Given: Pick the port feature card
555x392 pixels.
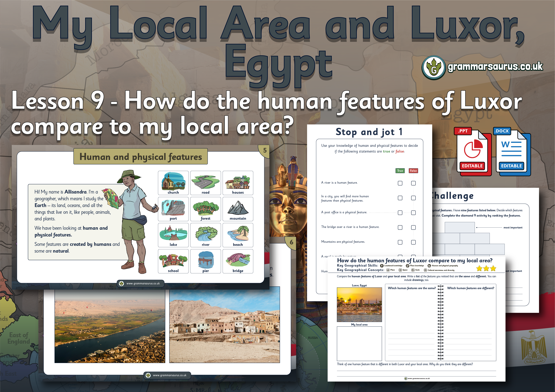Looking at the screenshot, I should tap(173, 209).
